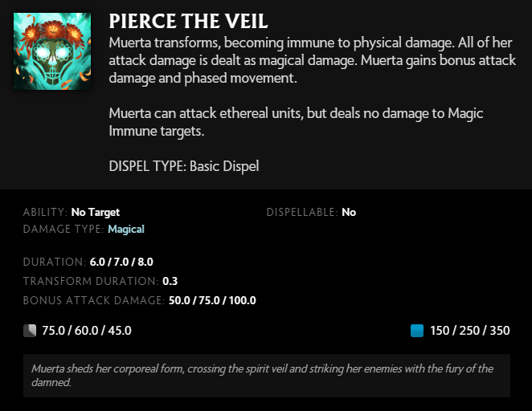Click the Magical damage type value
Image resolution: width=532 pixels, height=411 pixels.
click(x=126, y=229)
